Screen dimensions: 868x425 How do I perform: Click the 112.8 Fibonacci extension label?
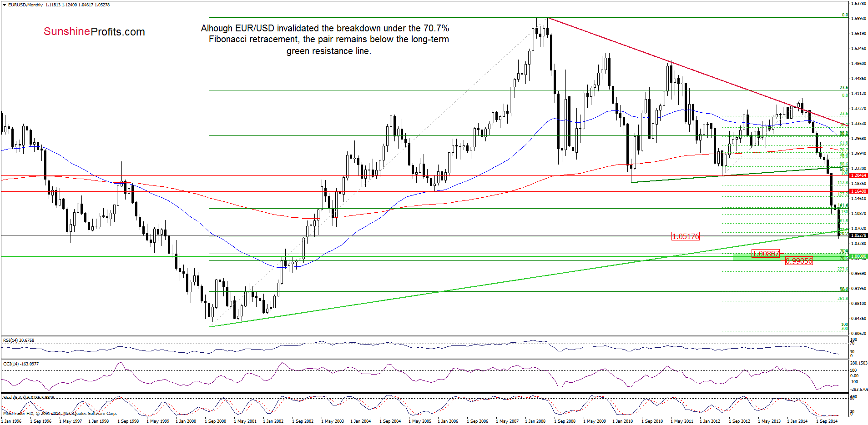coord(843,183)
